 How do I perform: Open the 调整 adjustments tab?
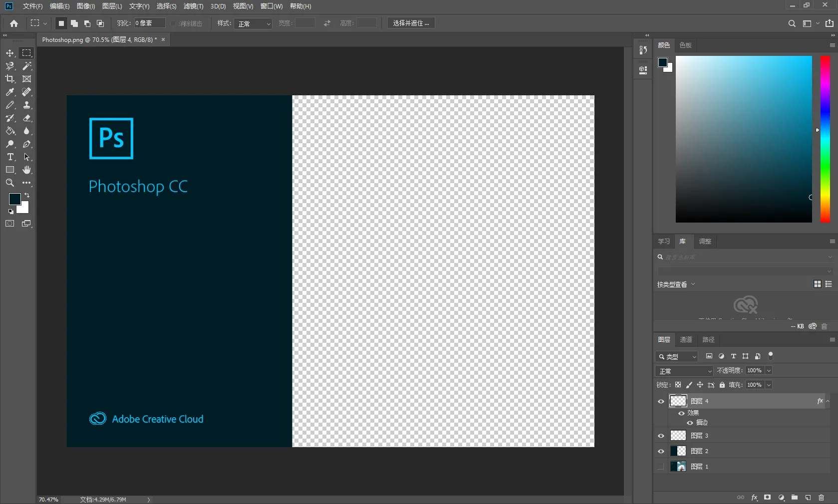pyautogui.click(x=705, y=242)
